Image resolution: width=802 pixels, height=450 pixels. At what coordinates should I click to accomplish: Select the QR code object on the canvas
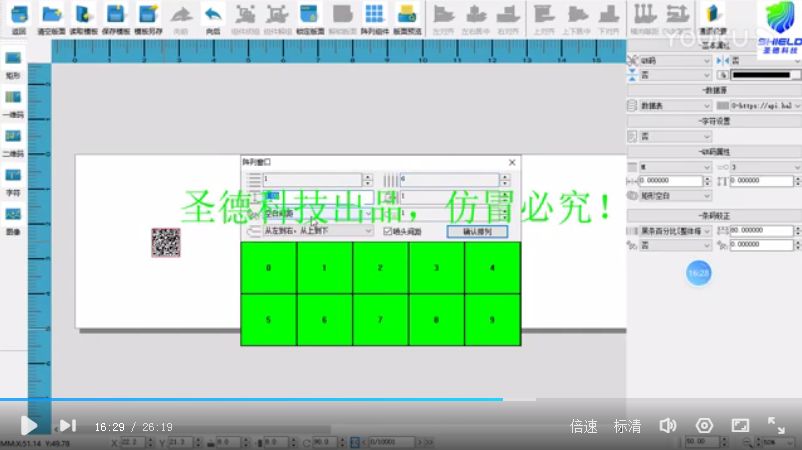[x=166, y=243]
